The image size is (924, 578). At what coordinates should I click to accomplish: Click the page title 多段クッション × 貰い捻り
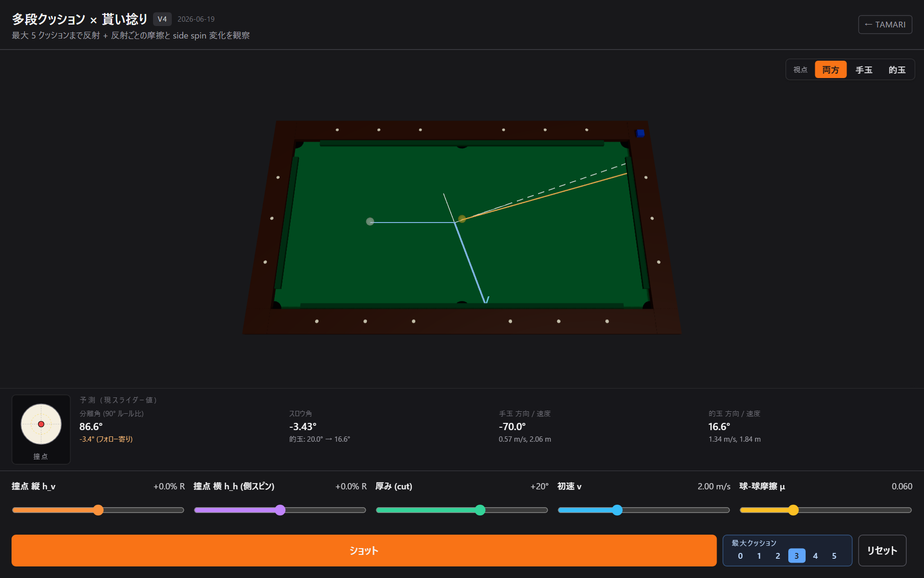tap(80, 19)
